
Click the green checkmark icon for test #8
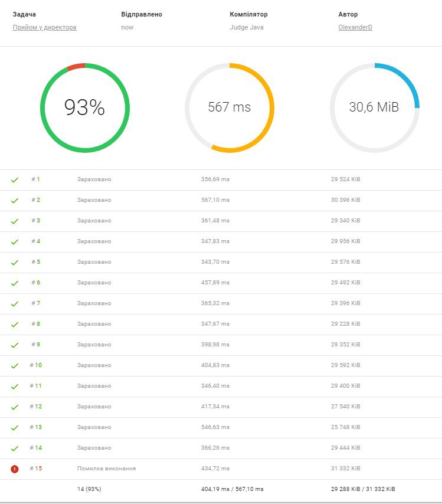click(x=15, y=325)
